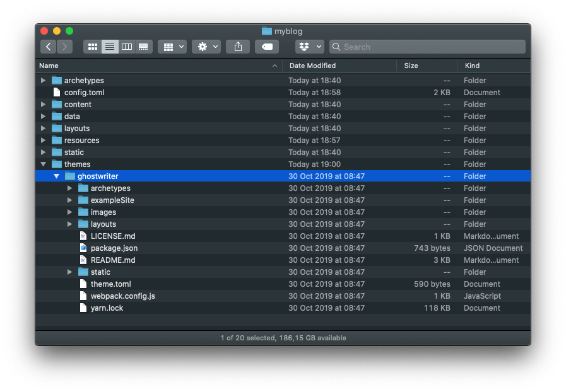Click the Share toolbar icon

[238, 47]
